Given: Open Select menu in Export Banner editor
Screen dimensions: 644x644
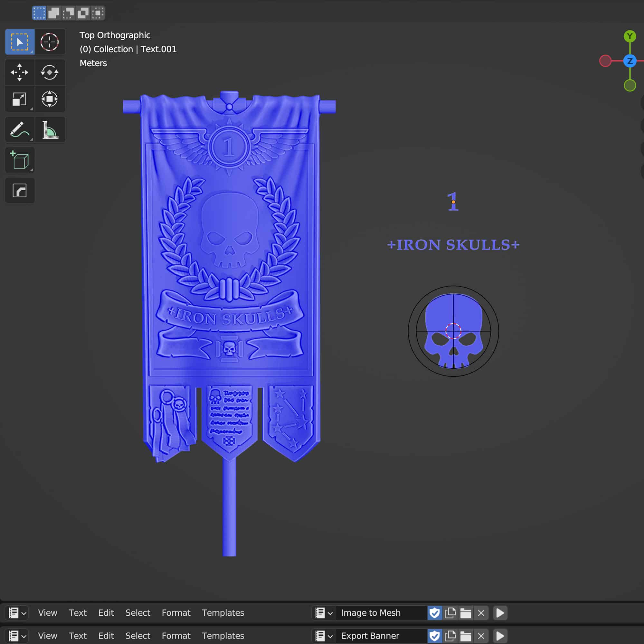Looking at the screenshot, I should click(x=138, y=636).
